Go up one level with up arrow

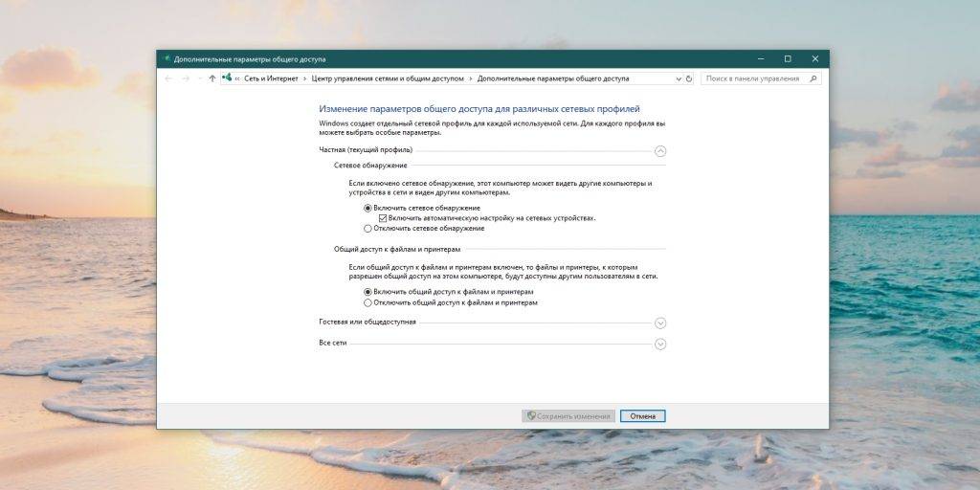coord(212,78)
